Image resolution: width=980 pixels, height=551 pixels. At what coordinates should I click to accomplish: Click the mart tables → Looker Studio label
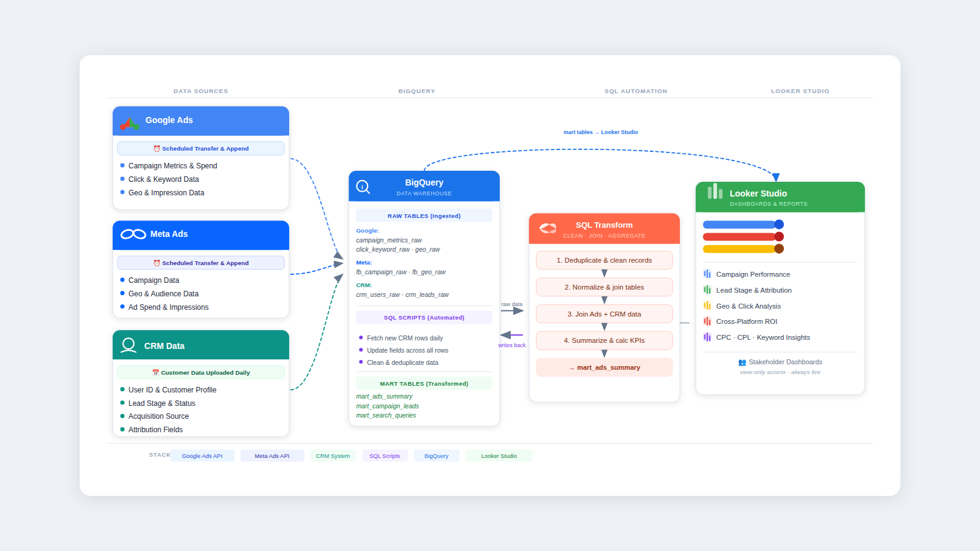600,132
